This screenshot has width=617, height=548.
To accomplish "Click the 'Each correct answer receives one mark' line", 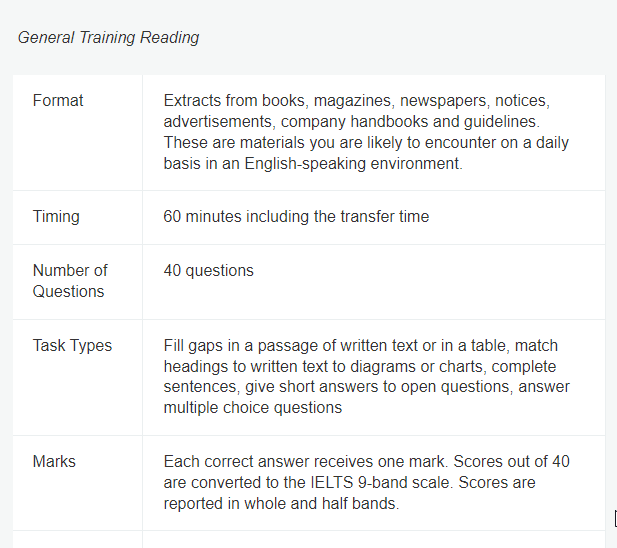I will [366, 462].
